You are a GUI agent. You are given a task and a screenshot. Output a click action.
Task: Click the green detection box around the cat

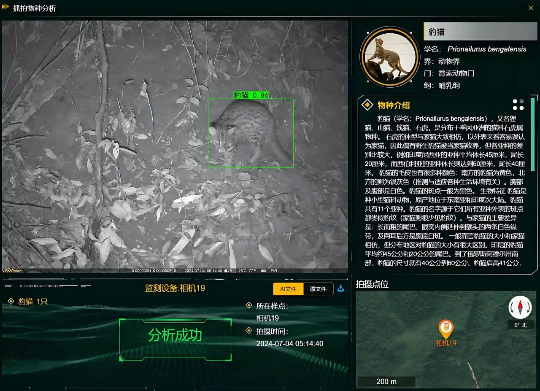251,133
